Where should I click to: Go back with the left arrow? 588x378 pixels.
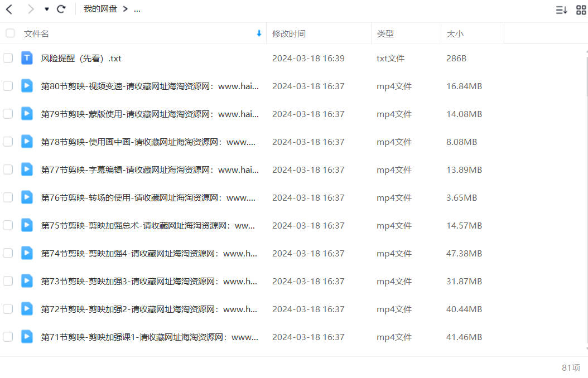point(9,9)
